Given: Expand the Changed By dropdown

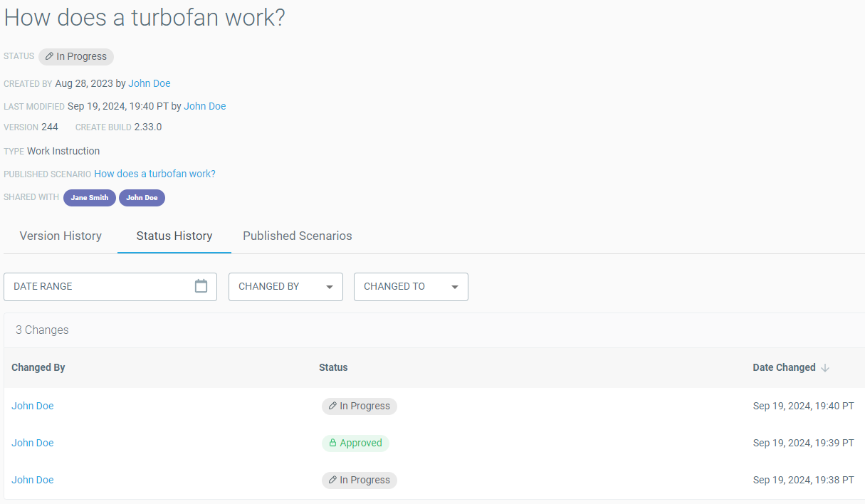Looking at the screenshot, I should tap(285, 287).
